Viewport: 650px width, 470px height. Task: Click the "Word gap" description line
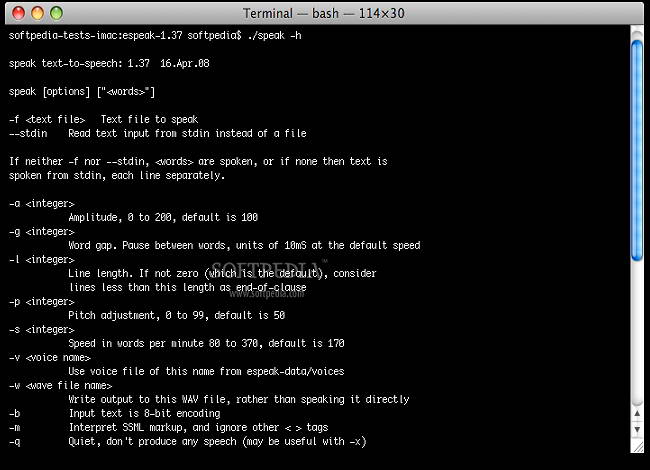(244, 245)
